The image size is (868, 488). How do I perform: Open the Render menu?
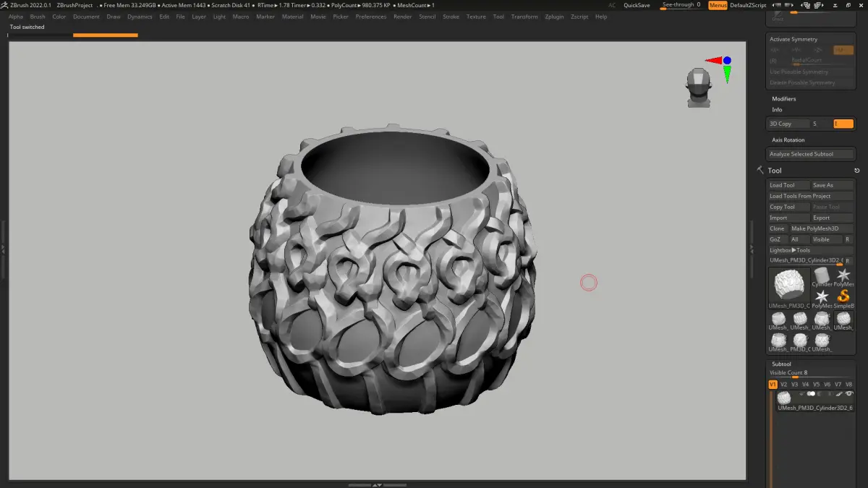pyautogui.click(x=403, y=17)
